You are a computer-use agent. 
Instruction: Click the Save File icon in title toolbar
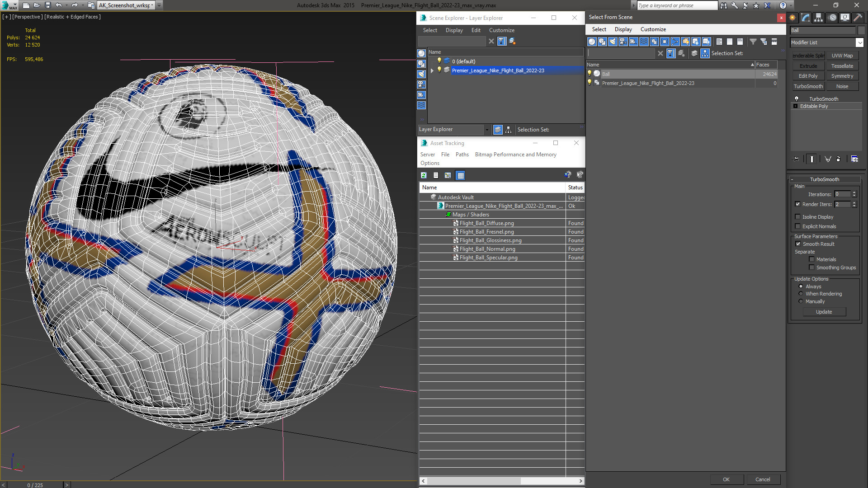pyautogui.click(x=48, y=5)
